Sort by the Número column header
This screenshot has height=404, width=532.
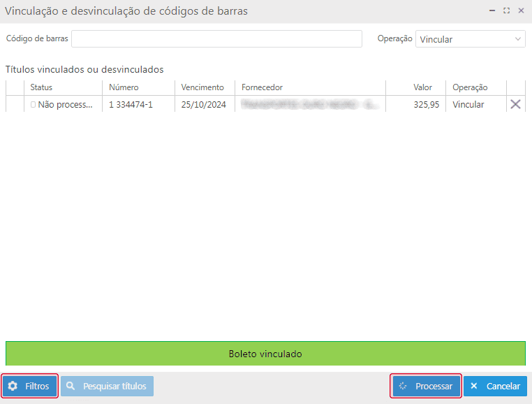[124, 87]
